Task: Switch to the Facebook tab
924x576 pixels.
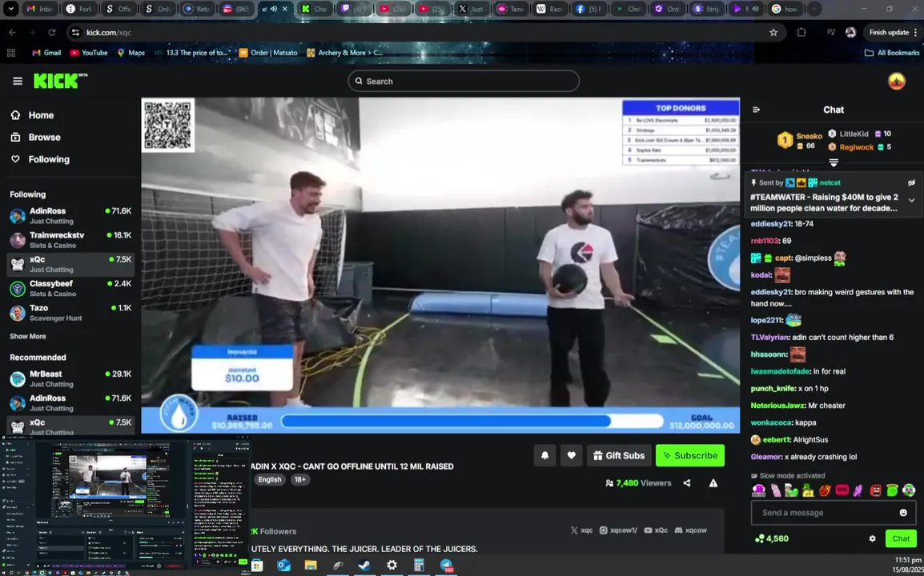Action: pyautogui.click(x=588, y=9)
